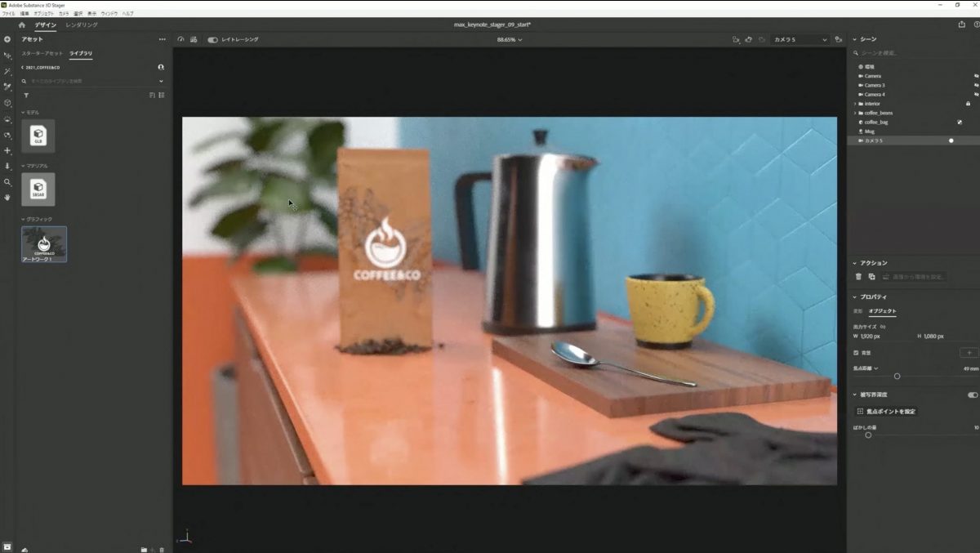This screenshot has height=553, width=980.
Task: Toggle the レイトレーシング switch
Action: click(x=212, y=39)
